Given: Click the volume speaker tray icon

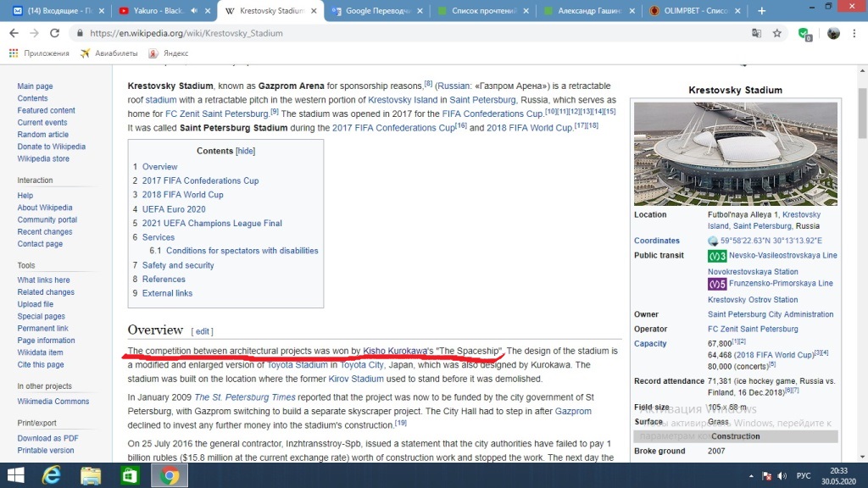Looking at the screenshot, I should click(x=782, y=476).
